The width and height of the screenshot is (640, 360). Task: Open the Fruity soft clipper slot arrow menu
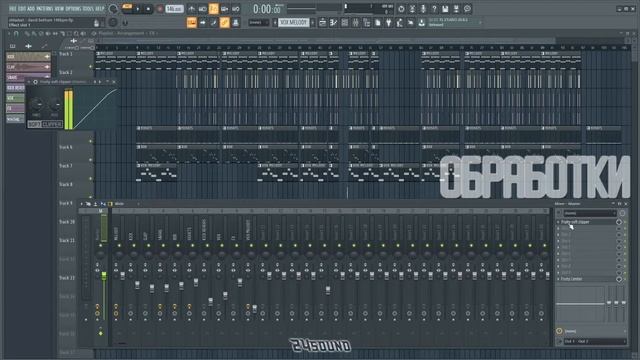pos(558,222)
